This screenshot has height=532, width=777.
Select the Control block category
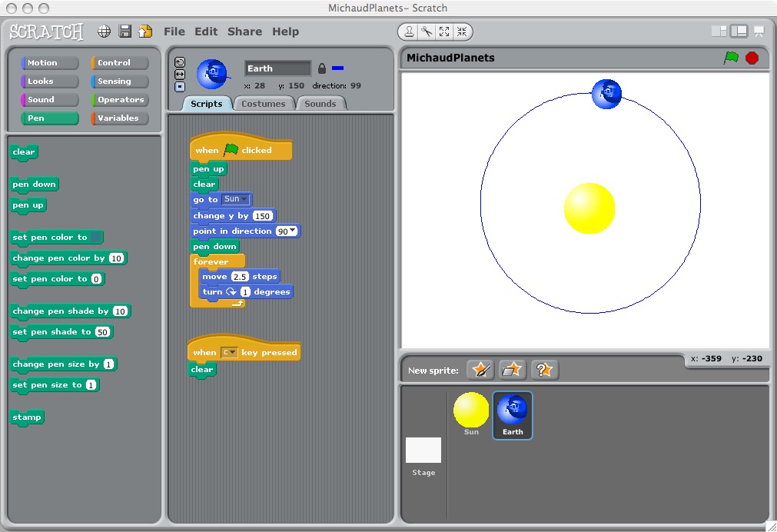tap(119, 63)
